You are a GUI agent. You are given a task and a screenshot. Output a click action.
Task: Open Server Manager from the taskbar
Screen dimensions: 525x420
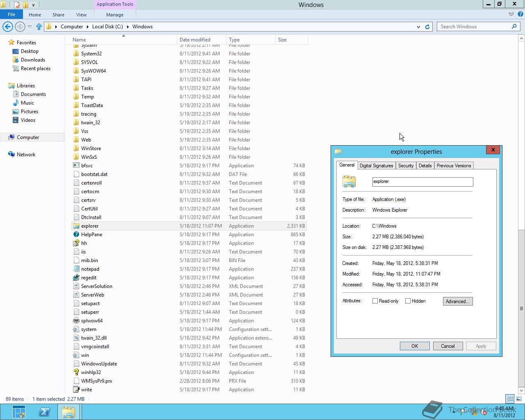tap(19, 412)
